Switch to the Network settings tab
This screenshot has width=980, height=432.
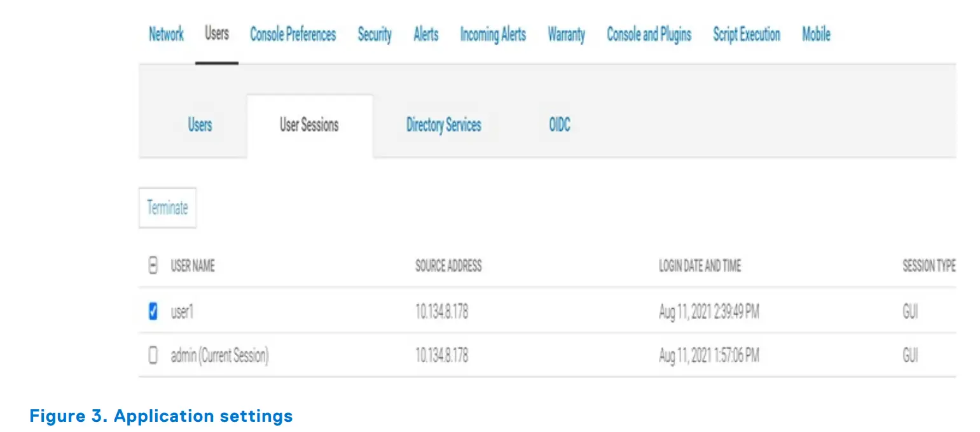[x=166, y=35]
